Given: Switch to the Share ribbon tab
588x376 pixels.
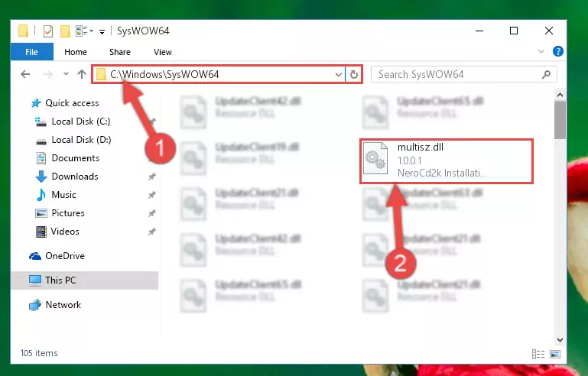Looking at the screenshot, I should coord(120,52).
